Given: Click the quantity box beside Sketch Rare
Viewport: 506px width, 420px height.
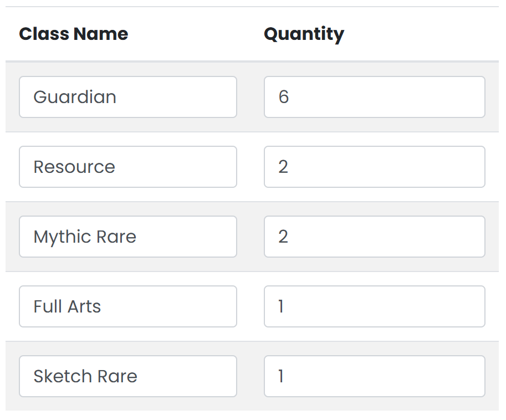Looking at the screenshot, I should [x=374, y=376].
